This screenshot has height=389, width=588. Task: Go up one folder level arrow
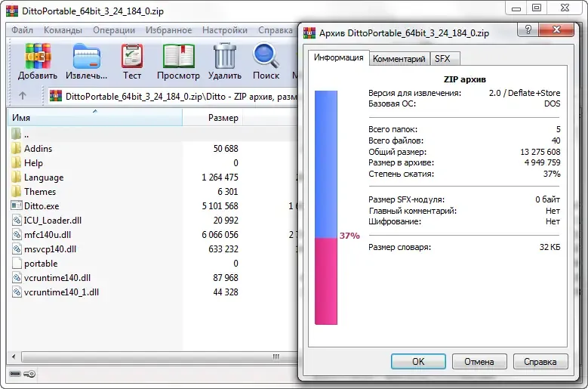pyautogui.click(x=23, y=96)
